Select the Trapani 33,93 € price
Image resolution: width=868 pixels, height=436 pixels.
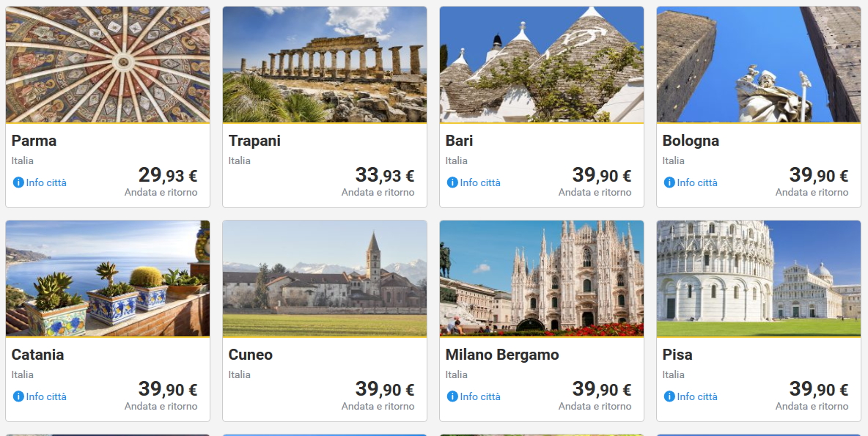(x=385, y=176)
